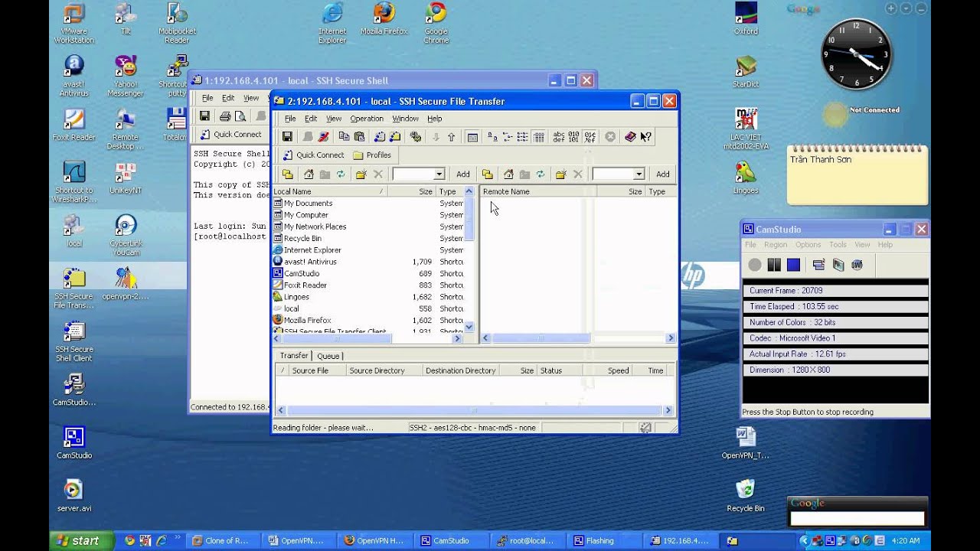Screen dimensions: 980x551
Task: Click Add next to remote path box
Action: [x=663, y=174]
